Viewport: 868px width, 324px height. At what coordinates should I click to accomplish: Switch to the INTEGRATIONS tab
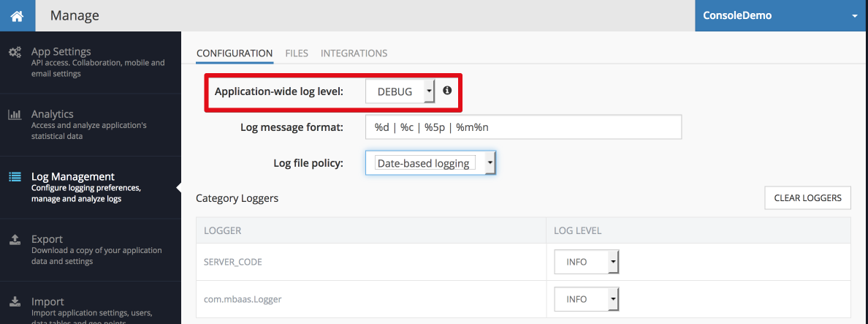click(x=354, y=53)
